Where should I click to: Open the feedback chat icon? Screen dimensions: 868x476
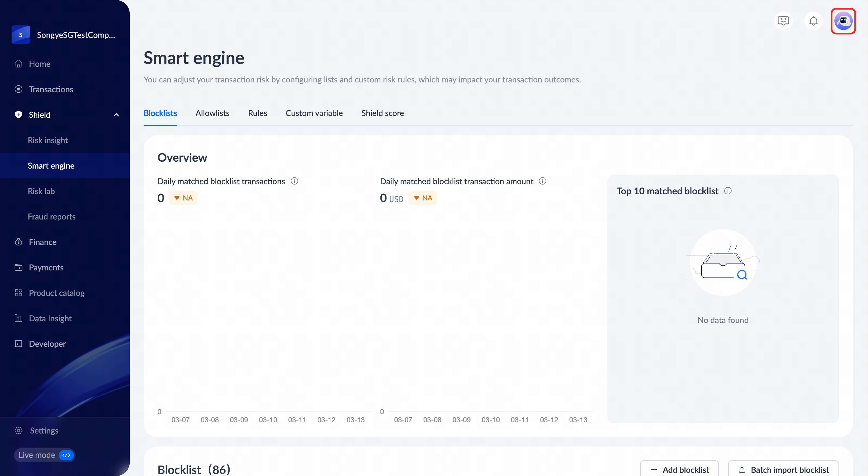(x=783, y=21)
